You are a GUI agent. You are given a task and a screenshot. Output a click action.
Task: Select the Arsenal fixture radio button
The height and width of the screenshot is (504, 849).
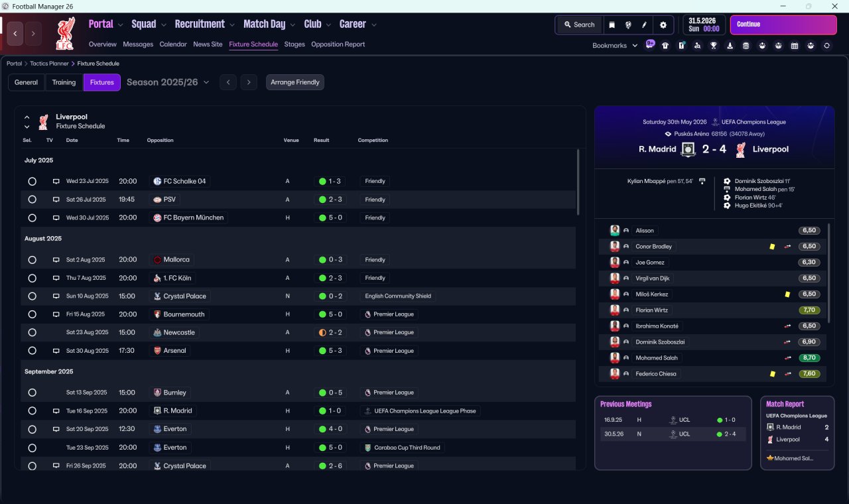pos(32,351)
